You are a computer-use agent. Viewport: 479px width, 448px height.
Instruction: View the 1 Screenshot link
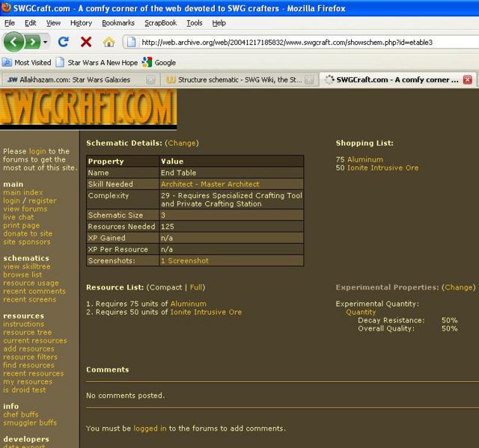(x=185, y=261)
